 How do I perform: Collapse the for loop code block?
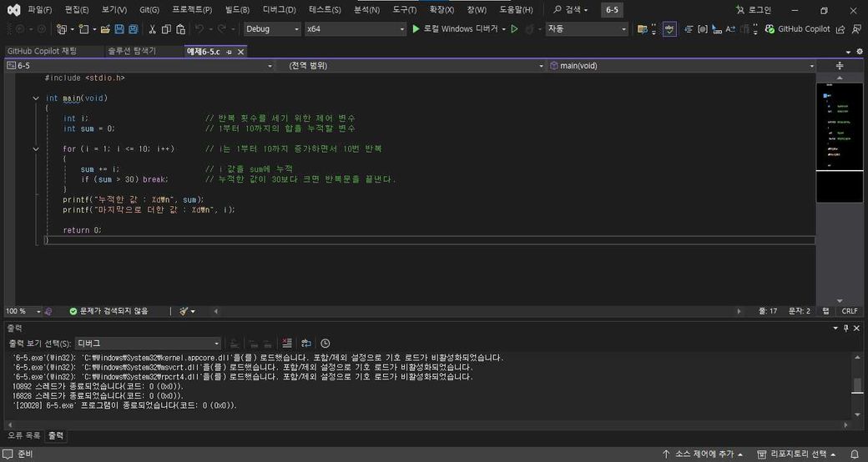click(x=36, y=148)
